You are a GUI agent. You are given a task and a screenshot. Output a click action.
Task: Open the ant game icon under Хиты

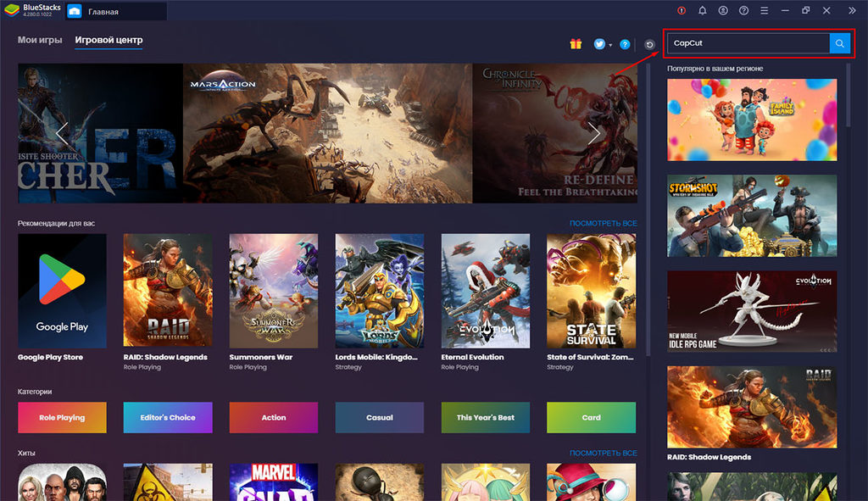click(x=379, y=482)
